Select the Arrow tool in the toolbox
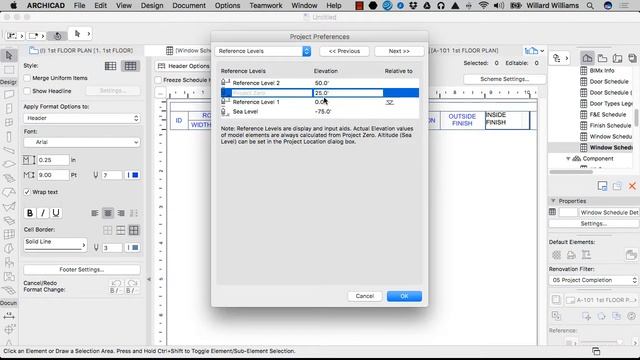 pos(9,55)
